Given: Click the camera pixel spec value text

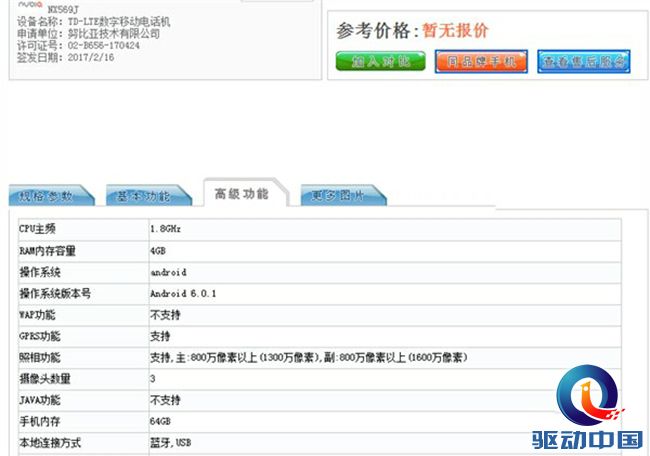Looking at the screenshot, I should pos(308,357).
